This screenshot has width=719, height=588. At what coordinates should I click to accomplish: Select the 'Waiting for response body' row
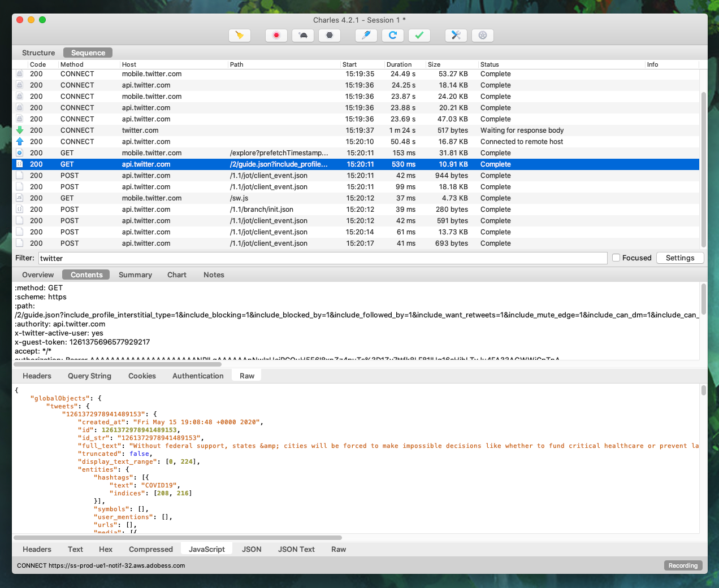356,130
